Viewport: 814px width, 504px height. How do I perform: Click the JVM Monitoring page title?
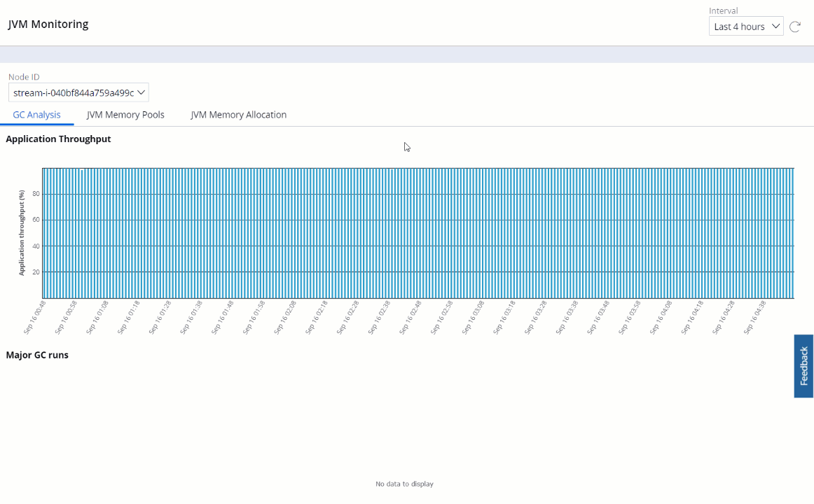[48, 24]
